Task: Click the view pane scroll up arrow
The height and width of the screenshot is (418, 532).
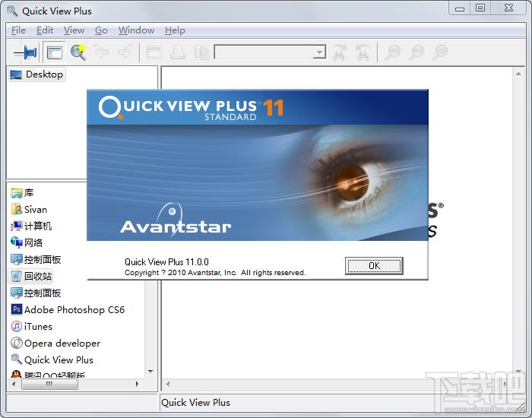Action: tap(518, 73)
